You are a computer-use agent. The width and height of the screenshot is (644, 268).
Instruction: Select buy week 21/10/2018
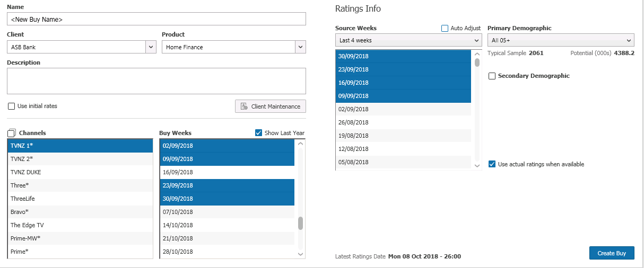pyautogui.click(x=227, y=238)
